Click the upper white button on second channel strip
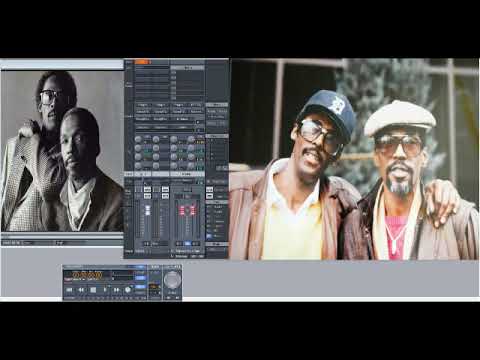The height and width of the screenshot is (360, 480). (165, 190)
